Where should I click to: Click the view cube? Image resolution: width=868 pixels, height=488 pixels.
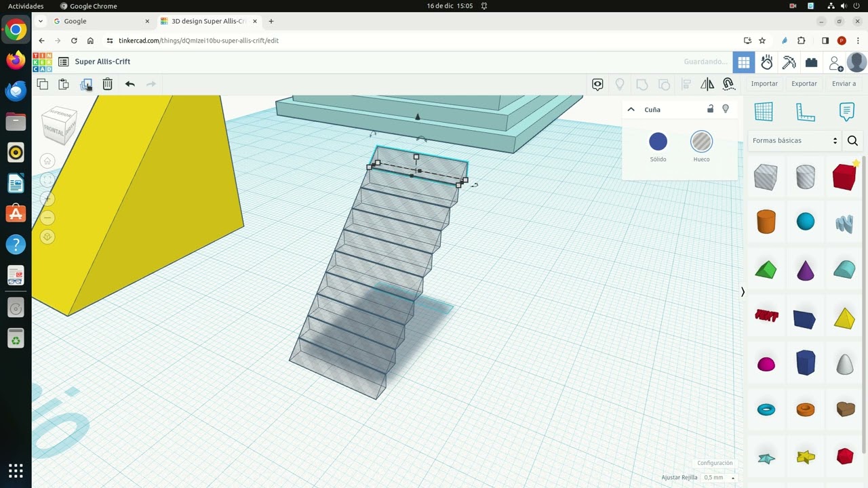[58, 125]
